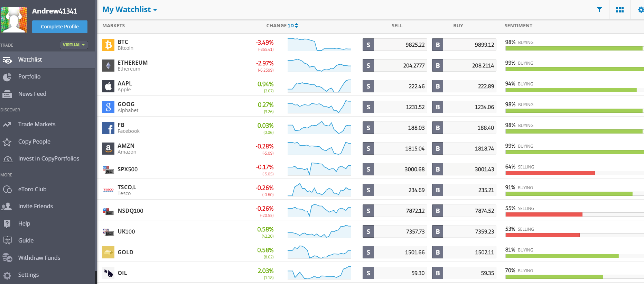Click the Copy People star icon
Screen dimensions: 644x284
click(x=7, y=142)
